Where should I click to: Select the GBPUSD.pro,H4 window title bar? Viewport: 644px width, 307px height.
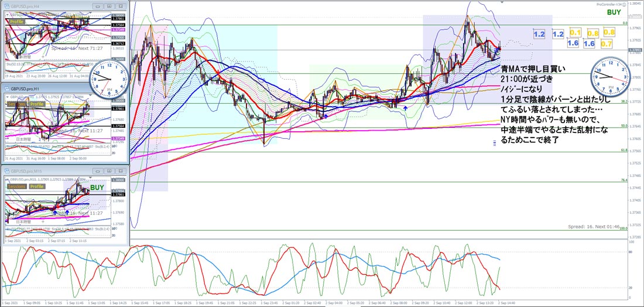pos(65,6)
